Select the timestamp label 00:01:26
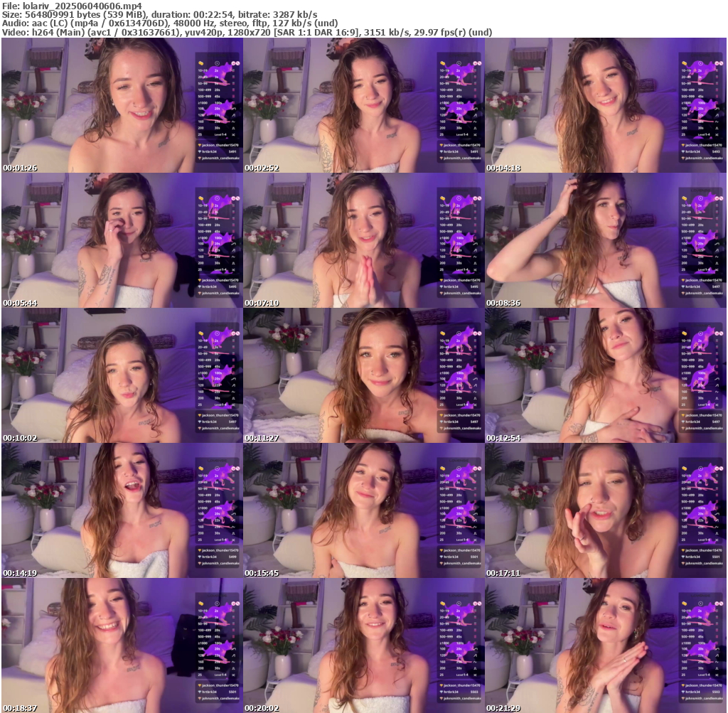728x713 pixels. [20, 168]
